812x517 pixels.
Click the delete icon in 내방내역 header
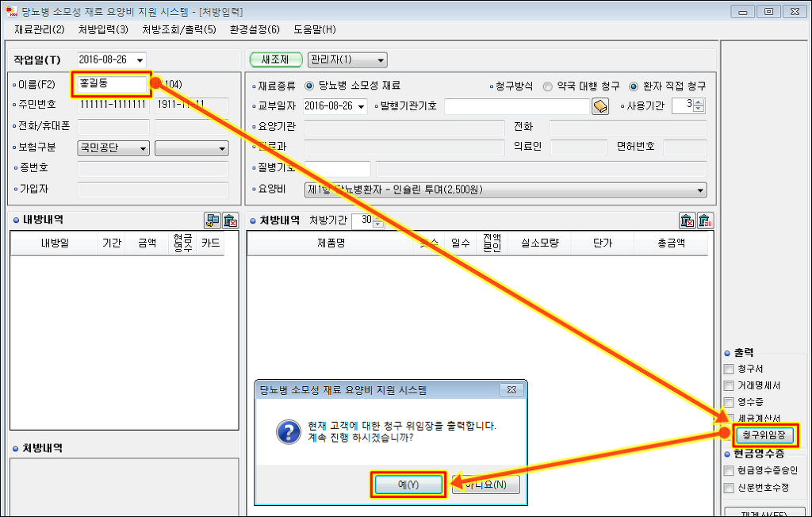click(230, 220)
